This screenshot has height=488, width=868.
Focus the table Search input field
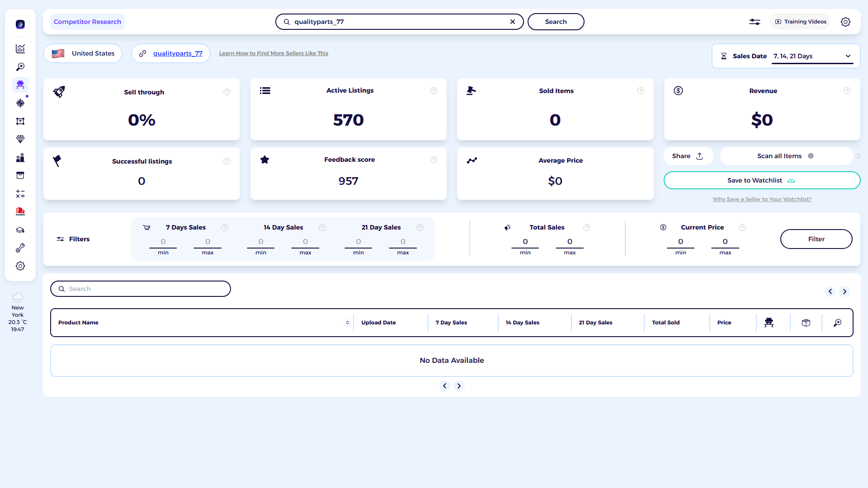pos(141,289)
